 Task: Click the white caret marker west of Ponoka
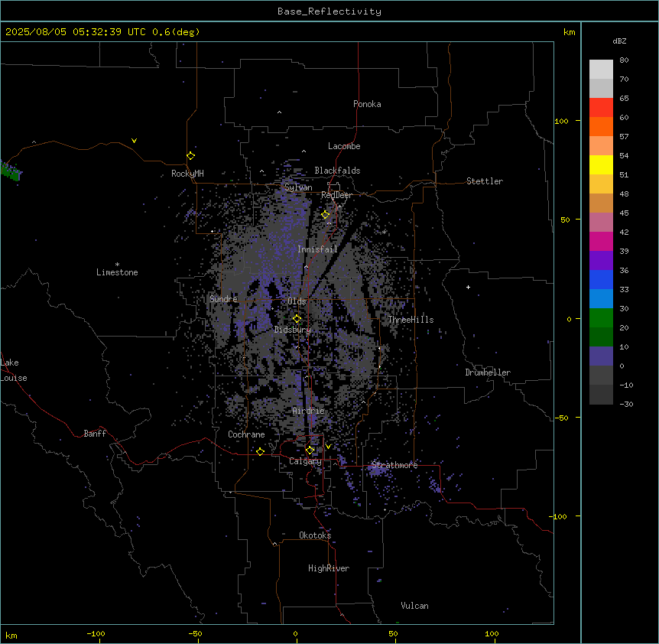pyautogui.click(x=280, y=112)
